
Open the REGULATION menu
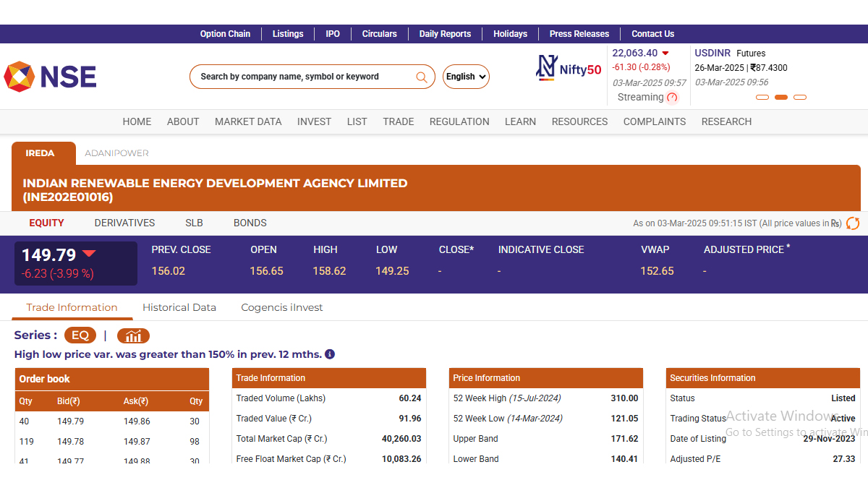(x=459, y=121)
